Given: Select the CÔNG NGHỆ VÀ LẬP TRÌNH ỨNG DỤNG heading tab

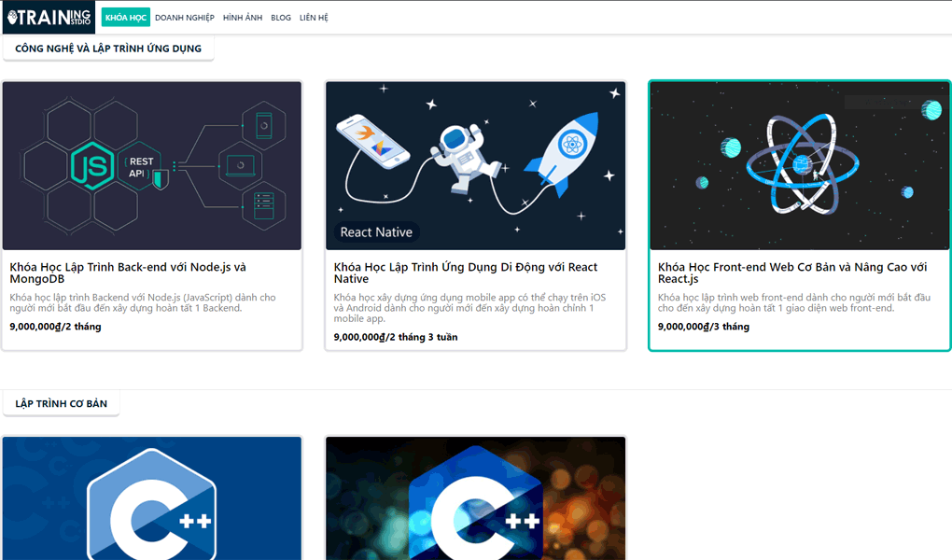Looking at the screenshot, I should tap(108, 49).
